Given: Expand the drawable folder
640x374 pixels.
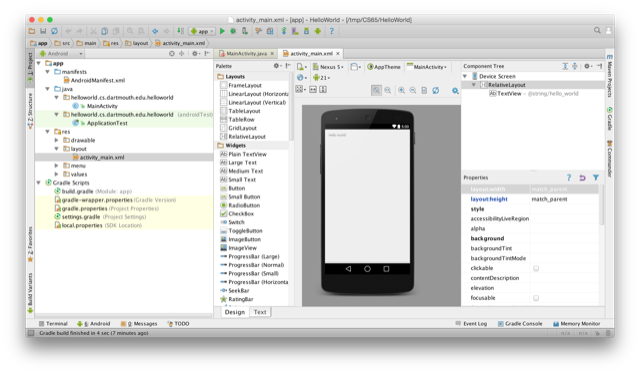Looking at the screenshot, I should [56, 140].
